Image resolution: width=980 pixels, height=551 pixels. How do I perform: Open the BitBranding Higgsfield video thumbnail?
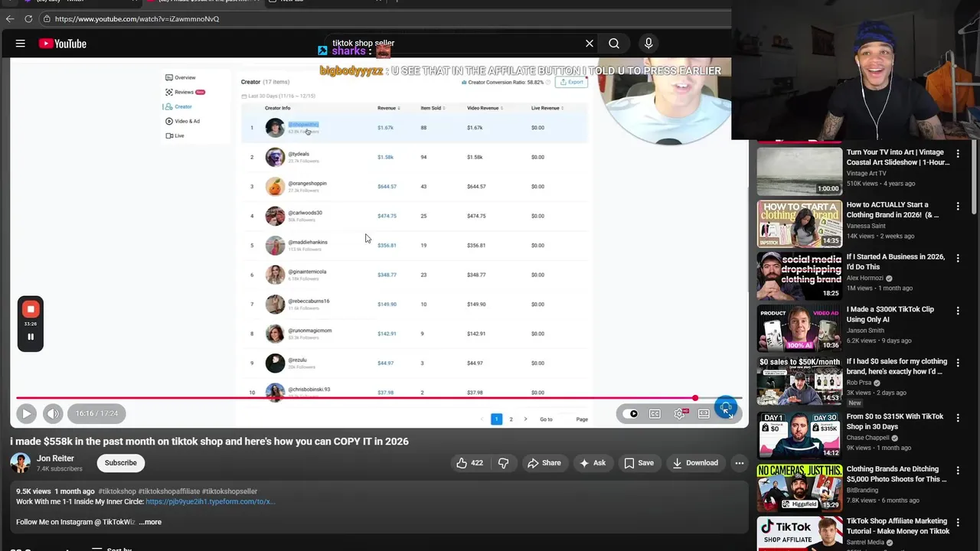(799, 488)
